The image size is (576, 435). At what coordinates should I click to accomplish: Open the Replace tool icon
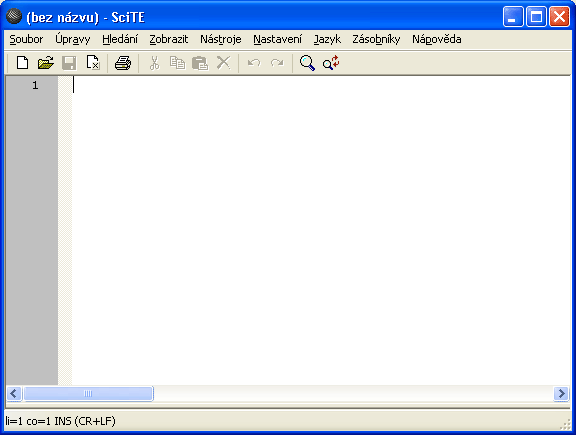pyautogui.click(x=331, y=63)
